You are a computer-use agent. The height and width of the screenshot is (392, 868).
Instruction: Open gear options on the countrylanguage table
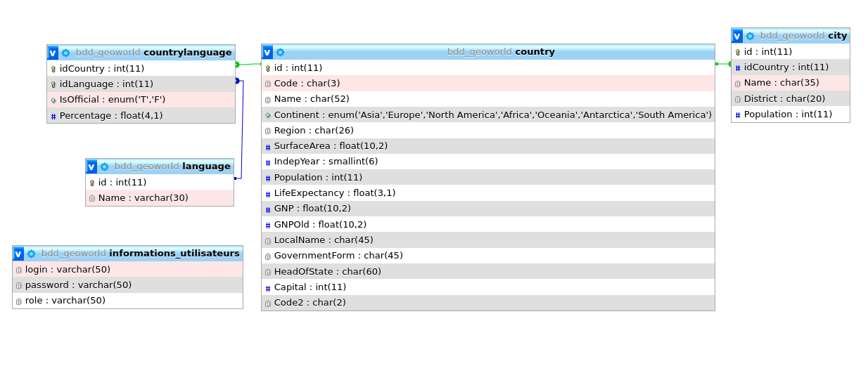(66, 53)
